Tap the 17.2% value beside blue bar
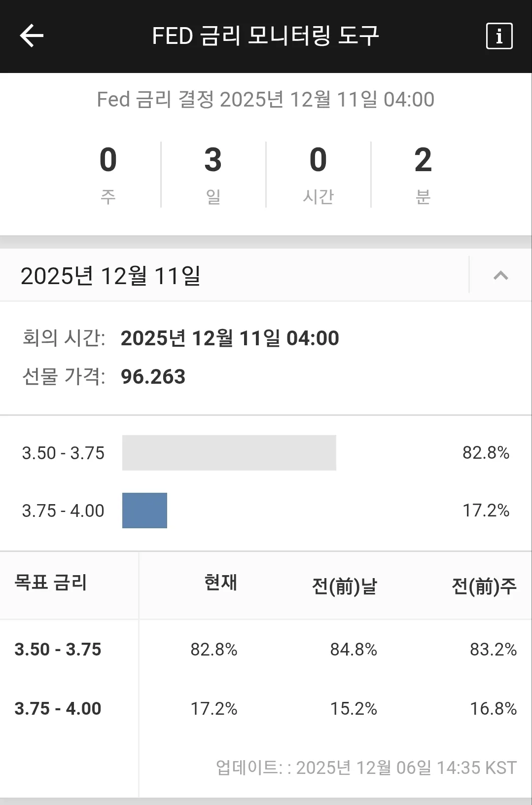Image resolution: width=532 pixels, height=805 pixels. pos(485,511)
